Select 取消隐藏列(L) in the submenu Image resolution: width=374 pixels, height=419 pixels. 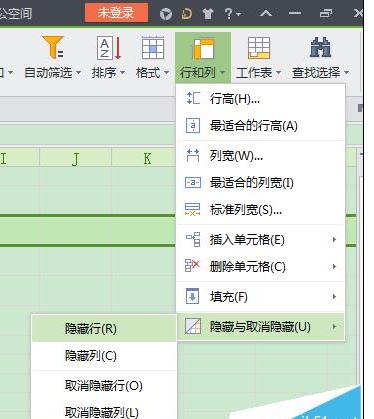coord(104,412)
